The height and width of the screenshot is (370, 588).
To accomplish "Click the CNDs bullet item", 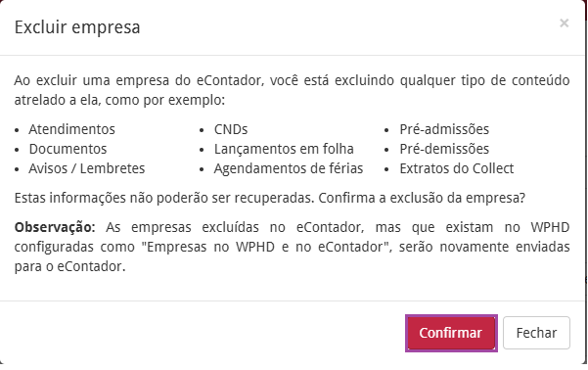I will coord(231,129).
